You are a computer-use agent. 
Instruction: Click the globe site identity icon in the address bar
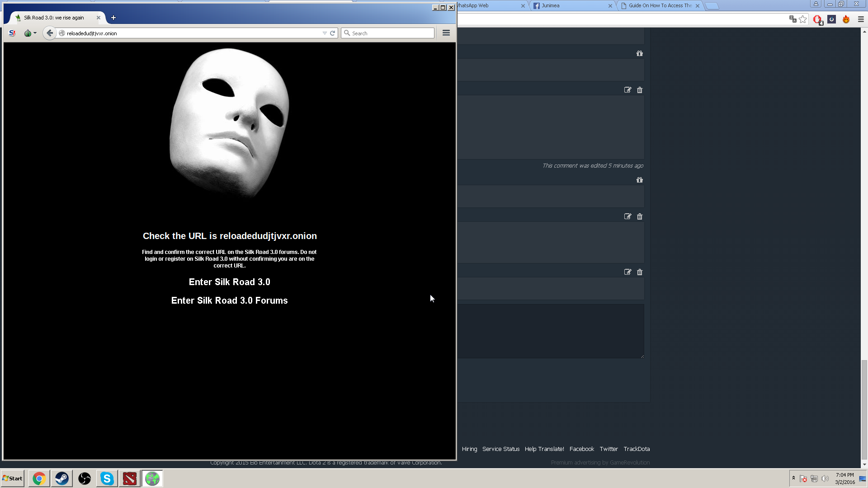pos(62,33)
